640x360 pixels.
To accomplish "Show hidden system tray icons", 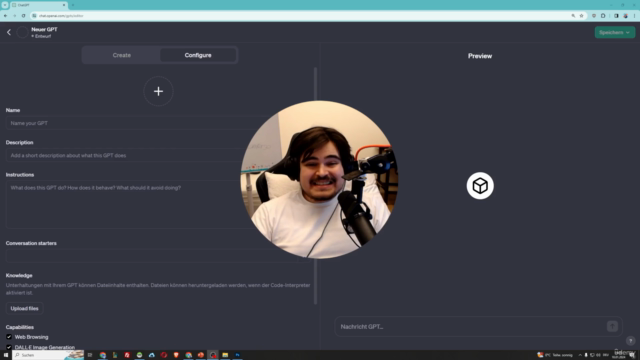I will click(x=580, y=355).
